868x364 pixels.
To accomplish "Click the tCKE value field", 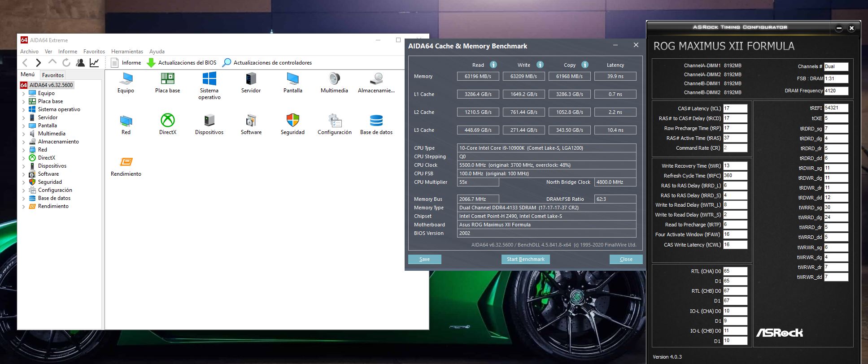I will pos(836,118).
